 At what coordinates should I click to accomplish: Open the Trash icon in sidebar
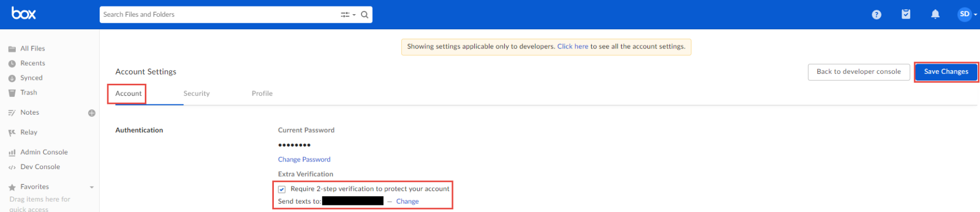[12, 93]
